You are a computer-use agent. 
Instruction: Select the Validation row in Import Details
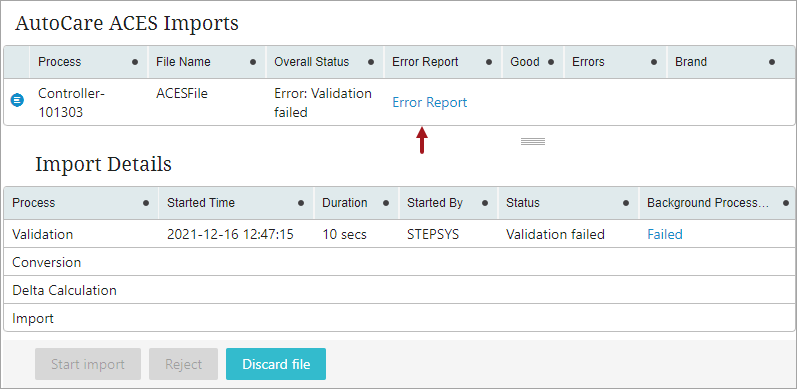click(x=399, y=234)
